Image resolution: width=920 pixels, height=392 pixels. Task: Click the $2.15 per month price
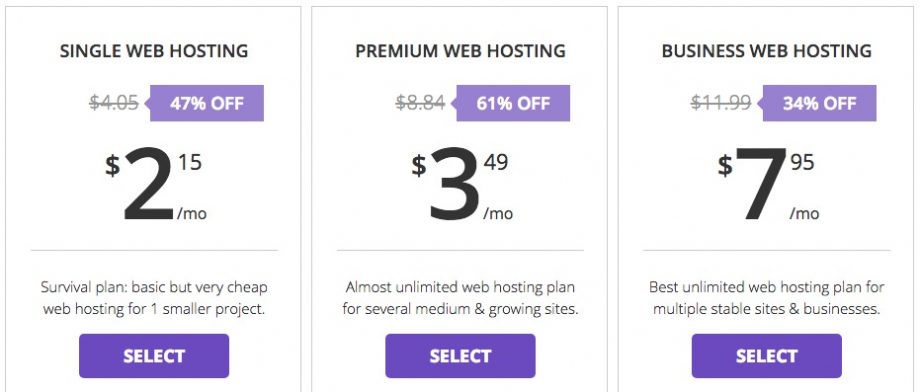(155, 184)
